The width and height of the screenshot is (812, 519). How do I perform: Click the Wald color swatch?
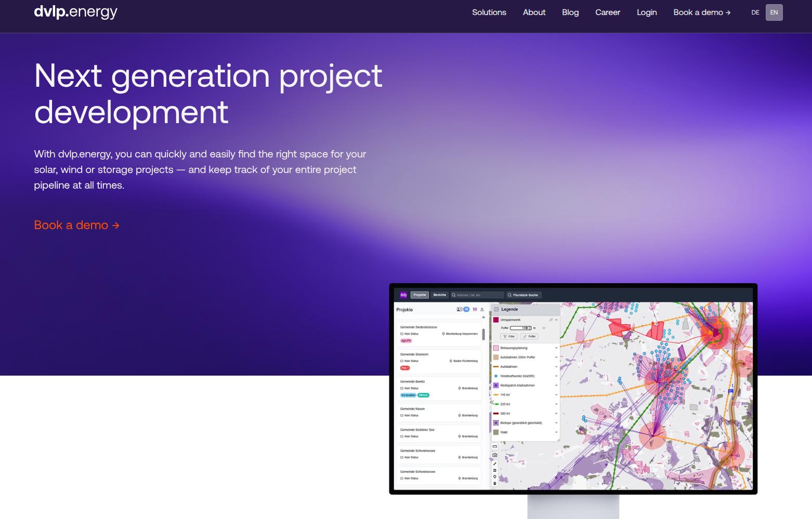click(x=496, y=432)
